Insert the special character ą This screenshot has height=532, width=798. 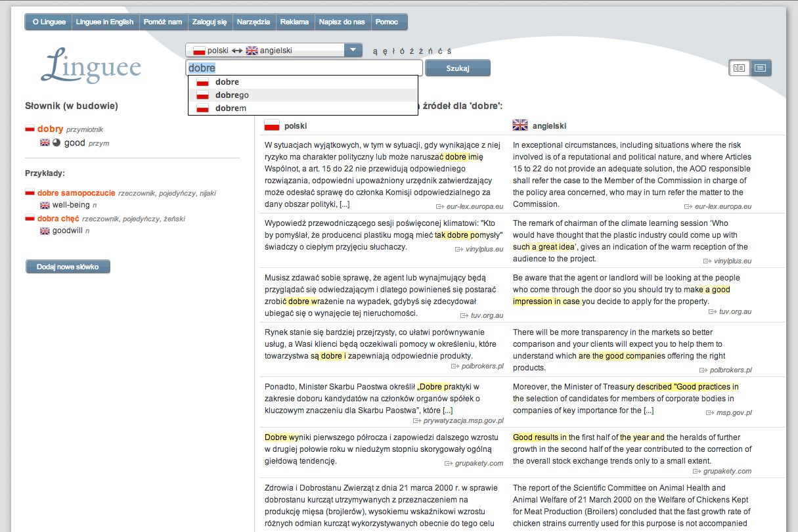[x=375, y=51]
